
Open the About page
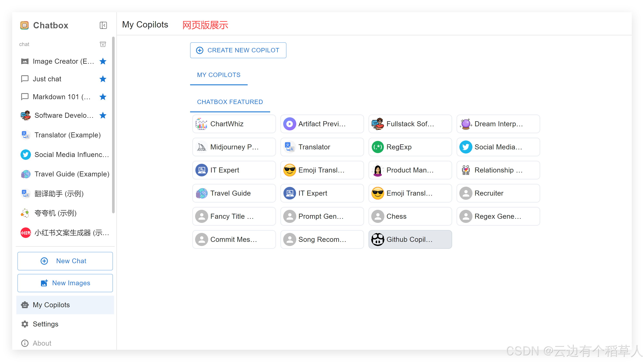[x=65, y=343]
